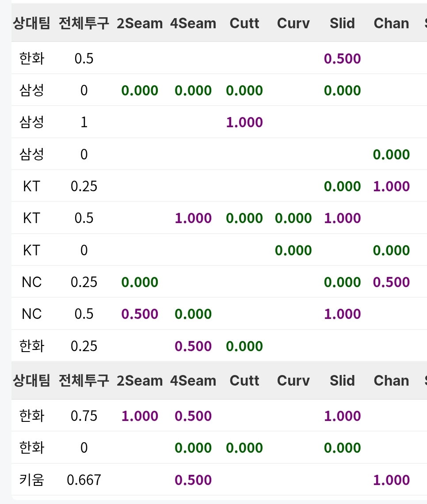
Task: Select the NC row's 0.500 Chan value
Action: (391, 282)
